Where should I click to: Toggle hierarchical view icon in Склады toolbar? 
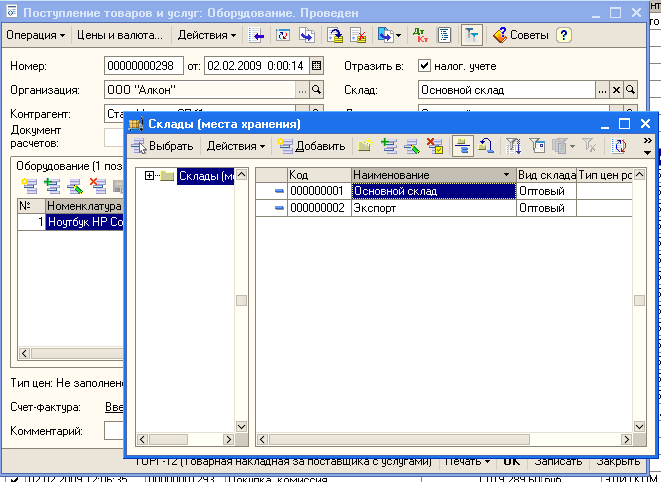463,146
